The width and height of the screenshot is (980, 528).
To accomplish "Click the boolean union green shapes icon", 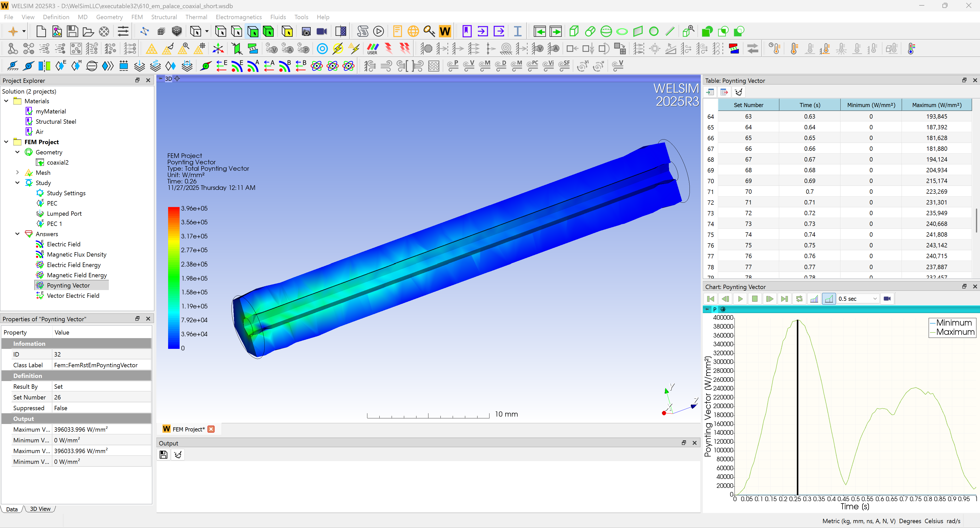I will pyautogui.click(x=707, y=31).
